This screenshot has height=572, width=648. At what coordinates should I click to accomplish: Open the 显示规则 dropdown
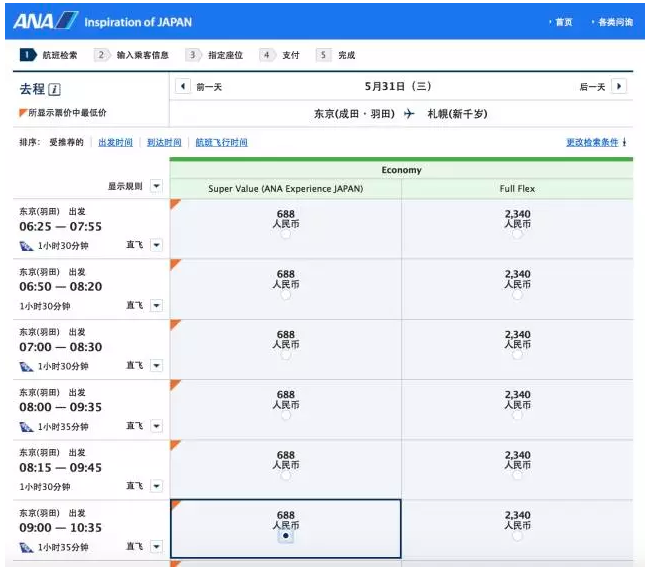pos(156,186)
